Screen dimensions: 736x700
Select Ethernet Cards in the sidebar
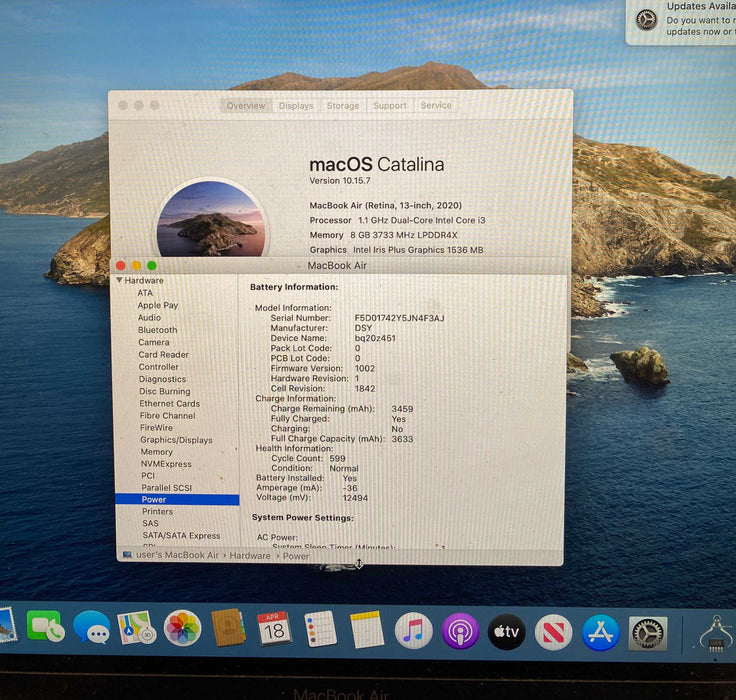[169, 403]
